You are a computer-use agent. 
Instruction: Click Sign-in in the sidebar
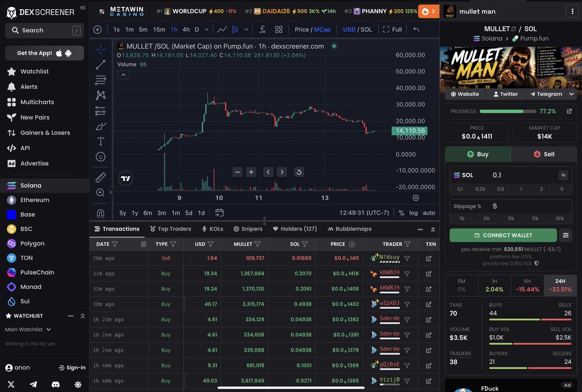click(x=72, y=368)
